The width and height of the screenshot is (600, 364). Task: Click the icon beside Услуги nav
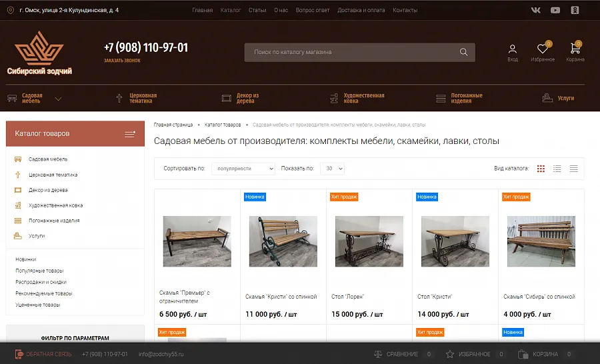click(547, 98)
